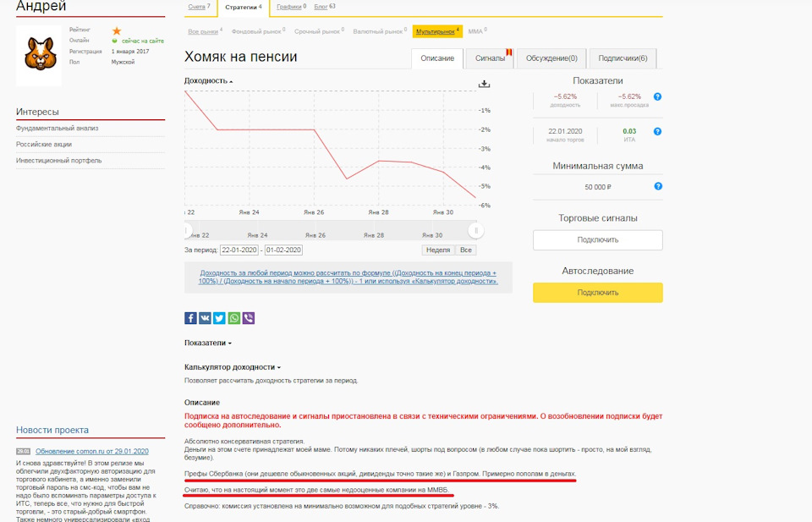Open help icon beside the −5.62% indicators
This screenshot has height=522, width=812.
(657, 96)
